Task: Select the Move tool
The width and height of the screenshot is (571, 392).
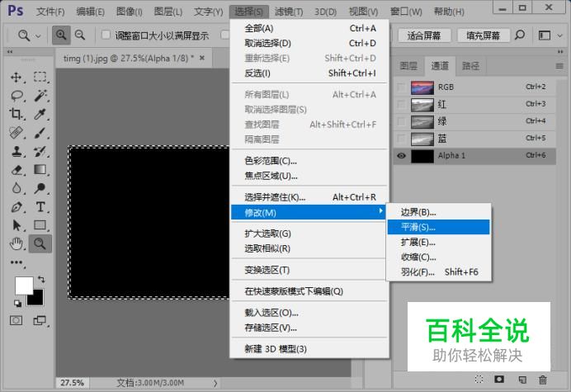Action: click(16, 78)
